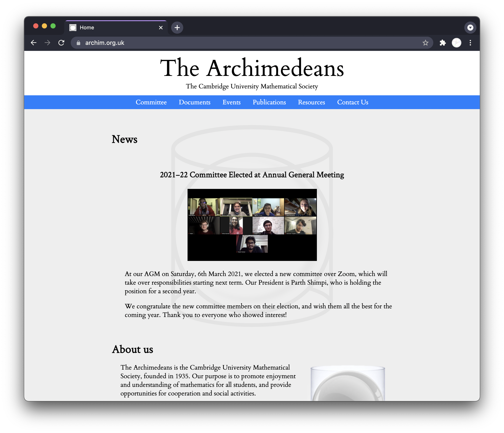Open the Publications menu item
The height and width of the screenshot is (433, 504).
coord(269,102)
